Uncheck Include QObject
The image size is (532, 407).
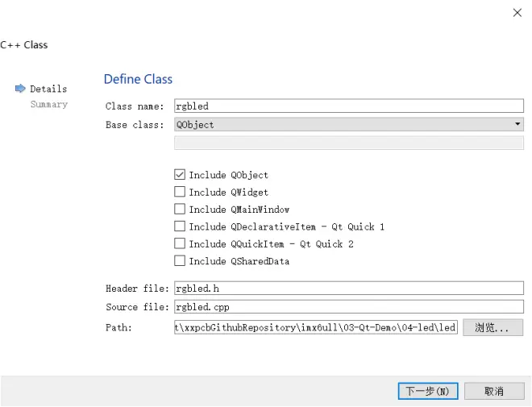(180, 175)
